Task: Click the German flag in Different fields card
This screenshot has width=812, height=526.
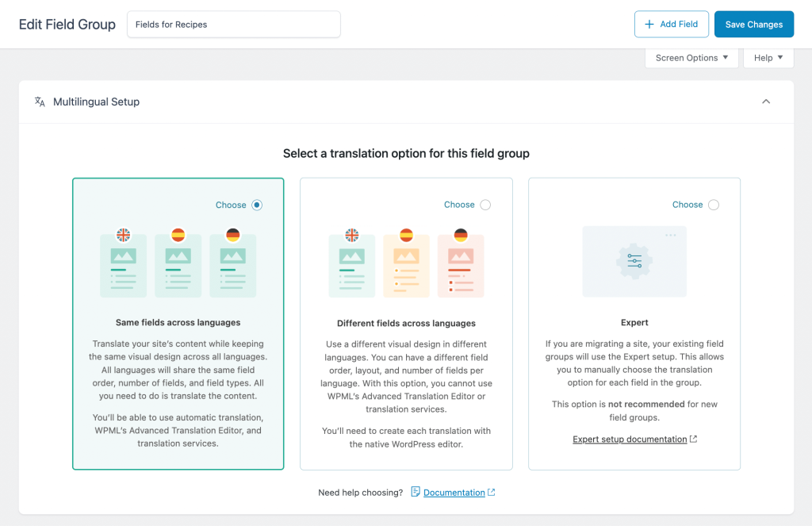Action: [461, 235]
